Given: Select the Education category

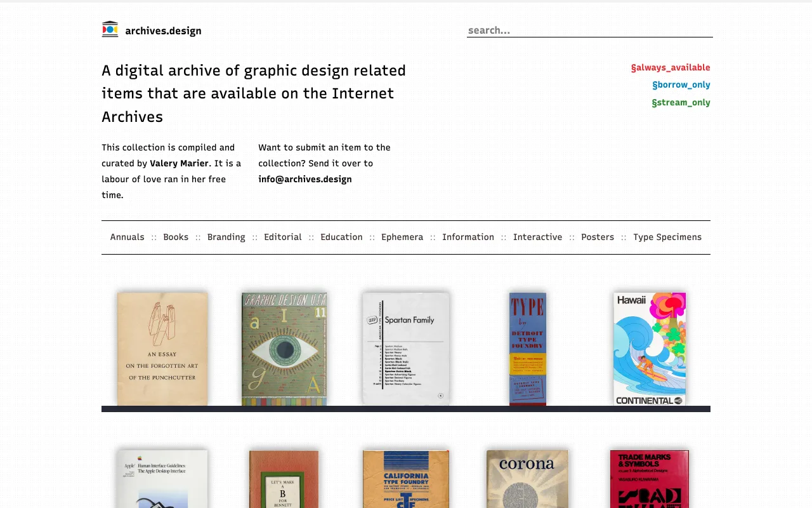Looking at the screenshot, I should [341, 237].
